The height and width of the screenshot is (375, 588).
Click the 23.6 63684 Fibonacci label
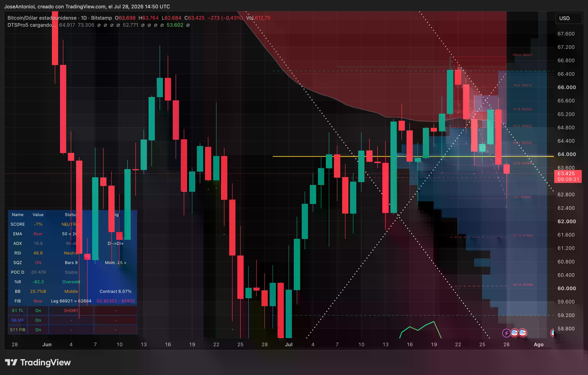click(x=522, y=163)
